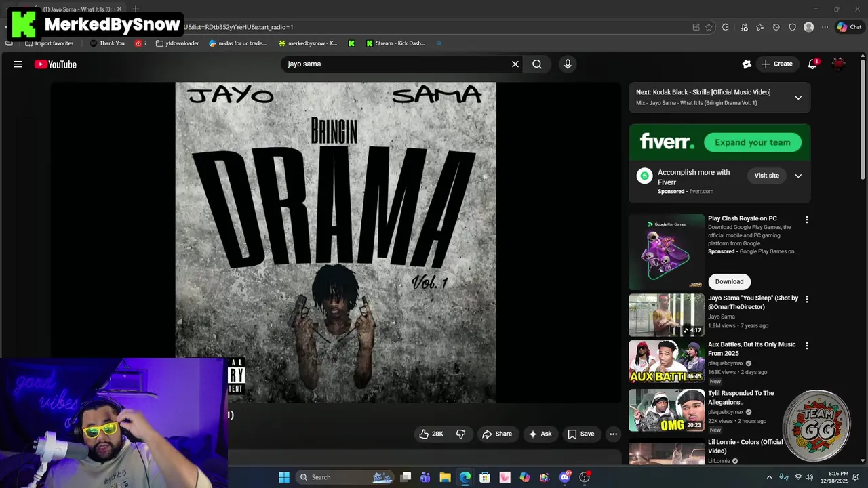Visit the Fiverr site
The width and height of the screenshot is (868, 488).
click(767, 176)
